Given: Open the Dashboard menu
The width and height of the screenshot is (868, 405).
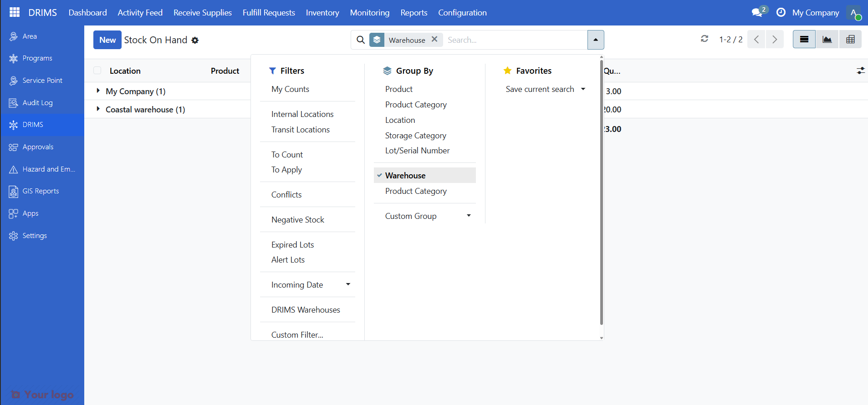Looking at the screenshot, I should 88,13.
